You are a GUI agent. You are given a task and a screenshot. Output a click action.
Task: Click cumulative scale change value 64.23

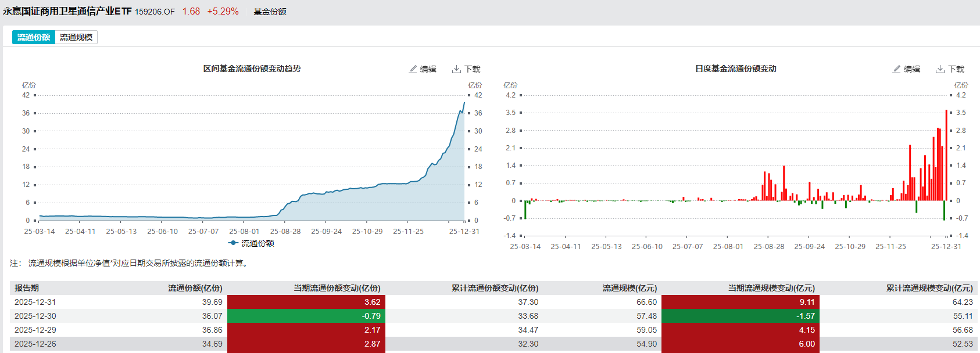click(963, 302)
